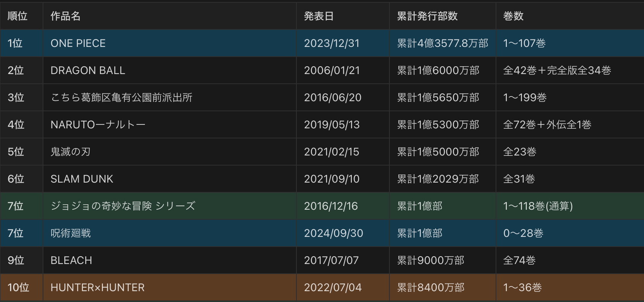Select the DRAGON BALL title cell
The height and width of the screenshot is (302, 644).
[x=88, y=70]
